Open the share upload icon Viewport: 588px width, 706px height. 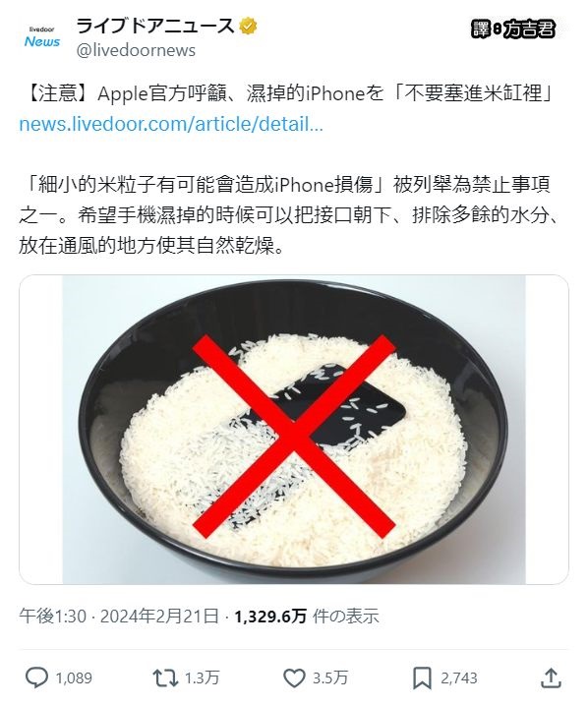[551, 677]
